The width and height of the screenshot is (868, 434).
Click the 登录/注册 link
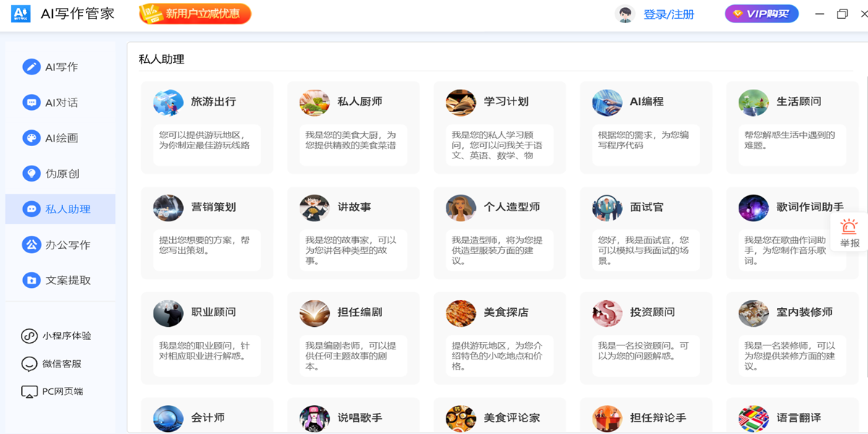(x=668, y=14)
